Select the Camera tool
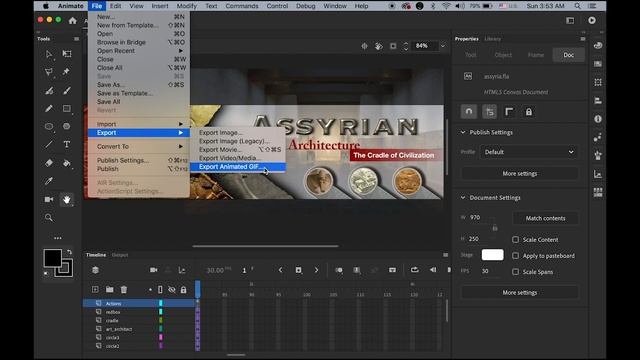 pyautogui.click(x=49, y=199)
